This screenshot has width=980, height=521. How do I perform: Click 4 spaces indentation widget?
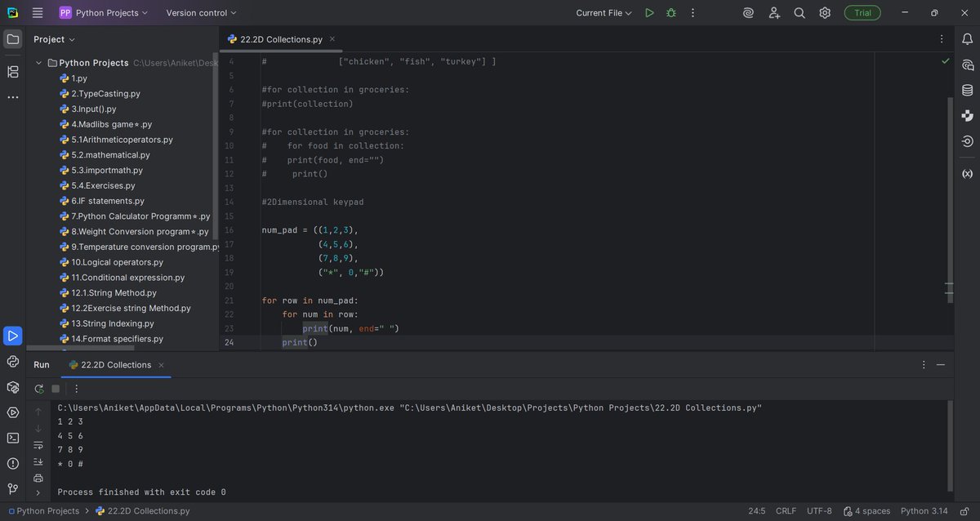(x=866, y=511)
